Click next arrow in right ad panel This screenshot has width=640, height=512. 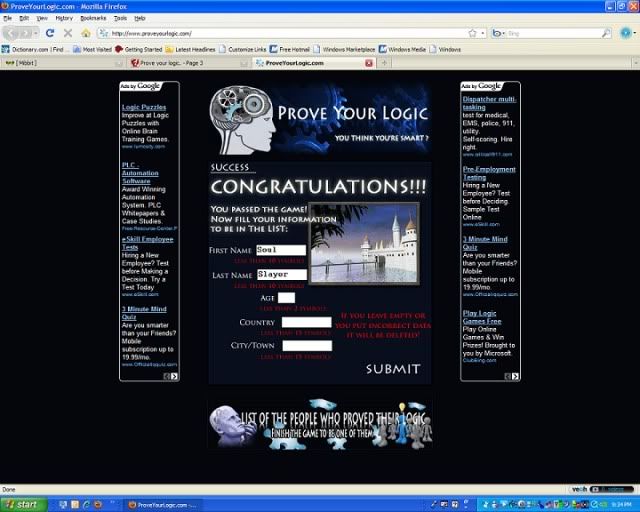(515, 376)
